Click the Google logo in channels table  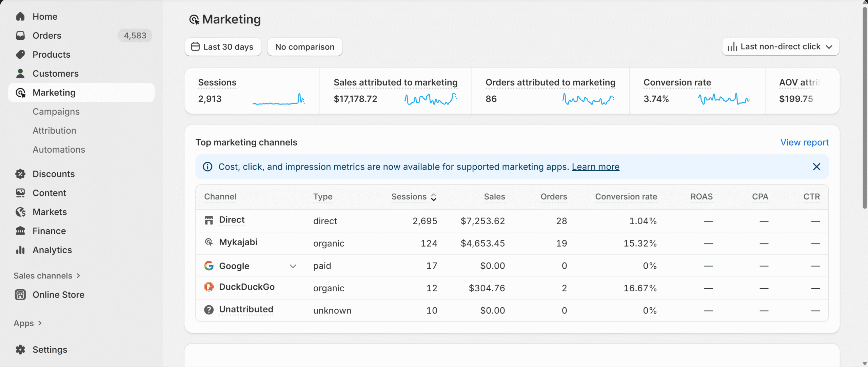click(209, 266)
